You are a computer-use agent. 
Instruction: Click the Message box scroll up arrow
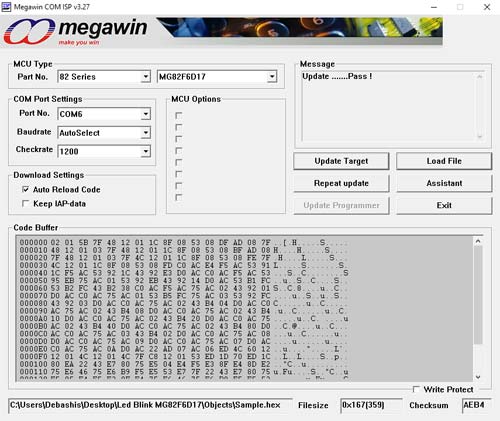click(x=480, y=77)
